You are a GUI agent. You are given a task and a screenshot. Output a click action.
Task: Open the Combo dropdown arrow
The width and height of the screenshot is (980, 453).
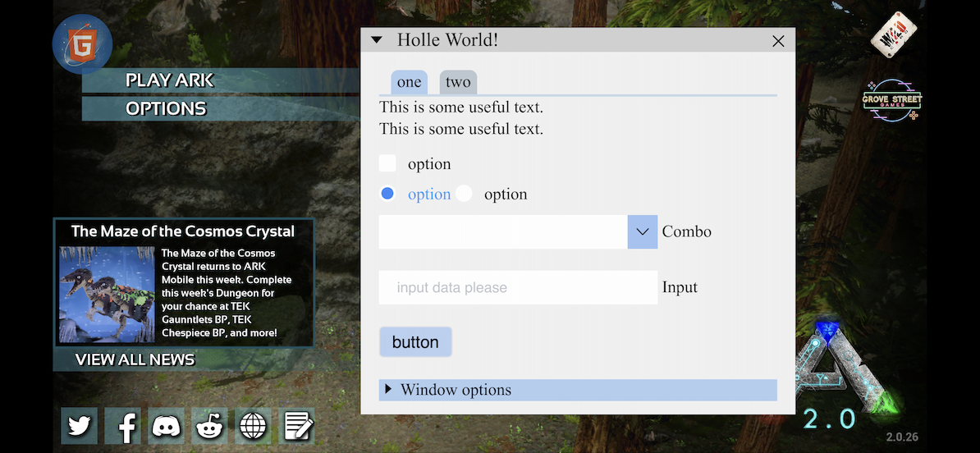(x=643, y=231)
